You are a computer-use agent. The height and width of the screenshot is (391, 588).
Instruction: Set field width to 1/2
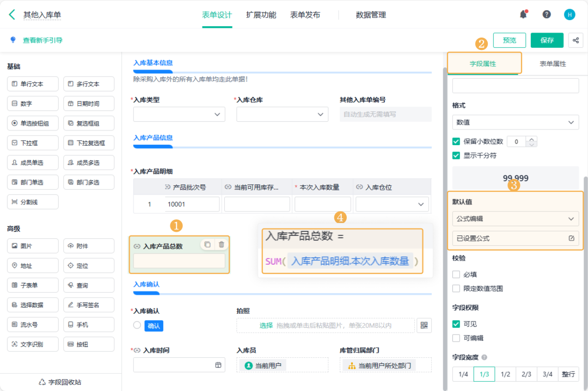[505, 374]
